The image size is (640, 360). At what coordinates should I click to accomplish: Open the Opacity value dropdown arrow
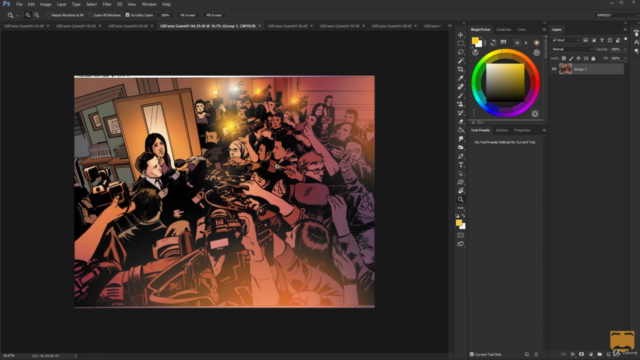pyautogui.click(x=625, y=49)
